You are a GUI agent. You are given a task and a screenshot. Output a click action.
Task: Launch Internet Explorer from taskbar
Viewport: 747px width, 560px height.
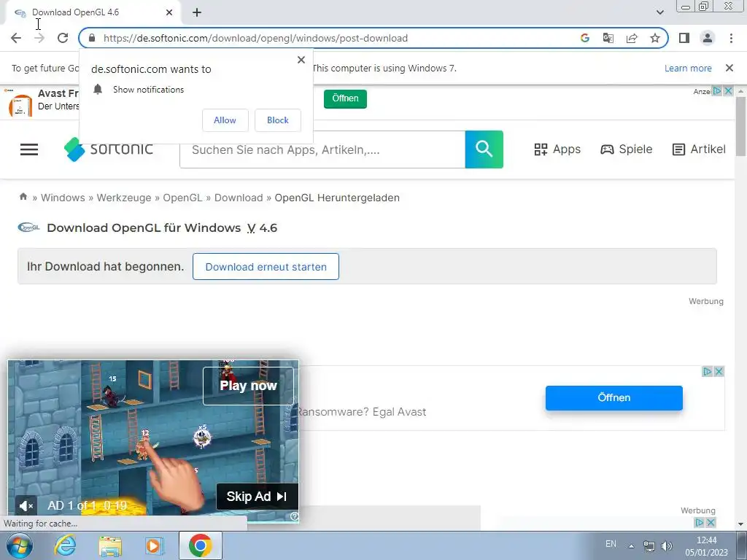64,545
